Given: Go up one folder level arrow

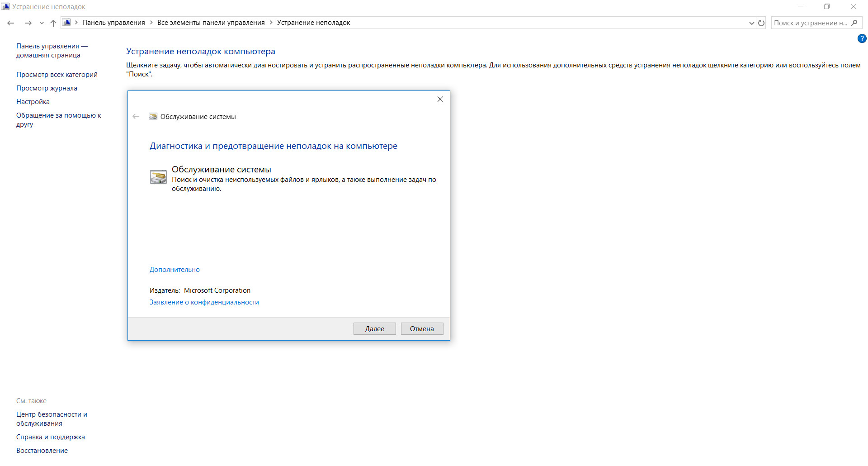Looking at the screenshot, I should [x=53, y=23].
